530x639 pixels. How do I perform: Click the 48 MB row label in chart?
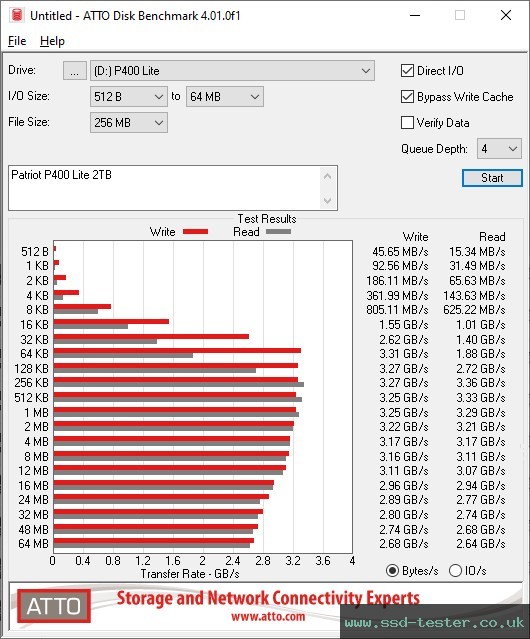coord(33,529)
